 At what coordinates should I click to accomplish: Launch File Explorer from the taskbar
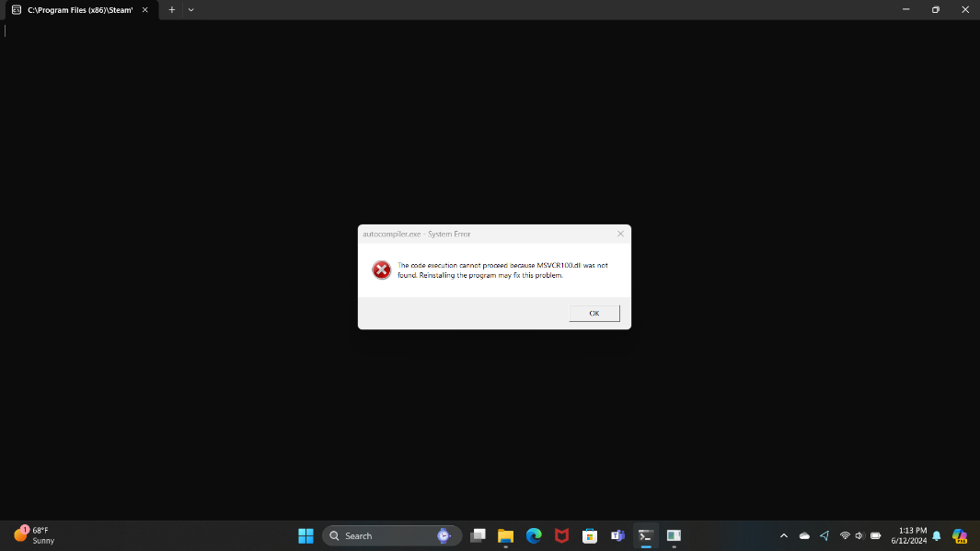505,535
